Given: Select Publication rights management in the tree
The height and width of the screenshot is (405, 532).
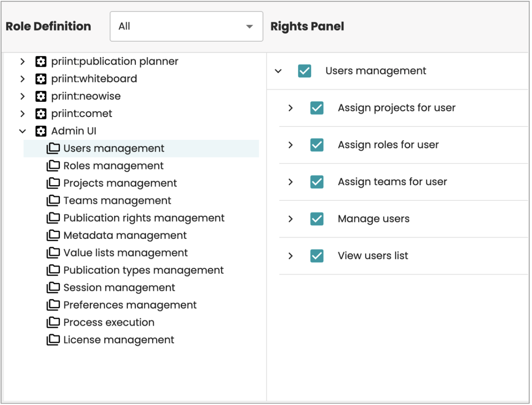Looking at the screenshot, I should [x=143, y=218].
